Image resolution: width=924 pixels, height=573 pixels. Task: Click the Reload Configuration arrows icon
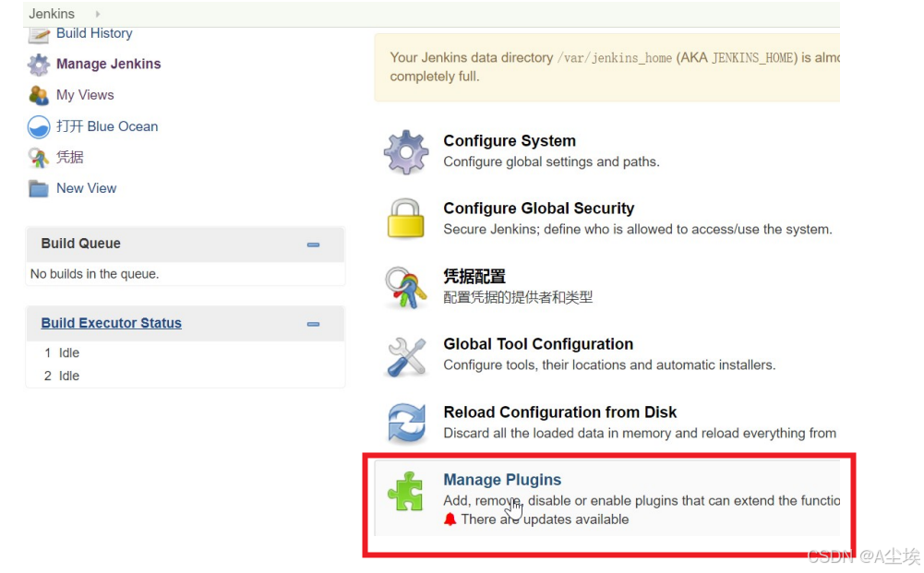pyautogui.click(x=406, y=424)
